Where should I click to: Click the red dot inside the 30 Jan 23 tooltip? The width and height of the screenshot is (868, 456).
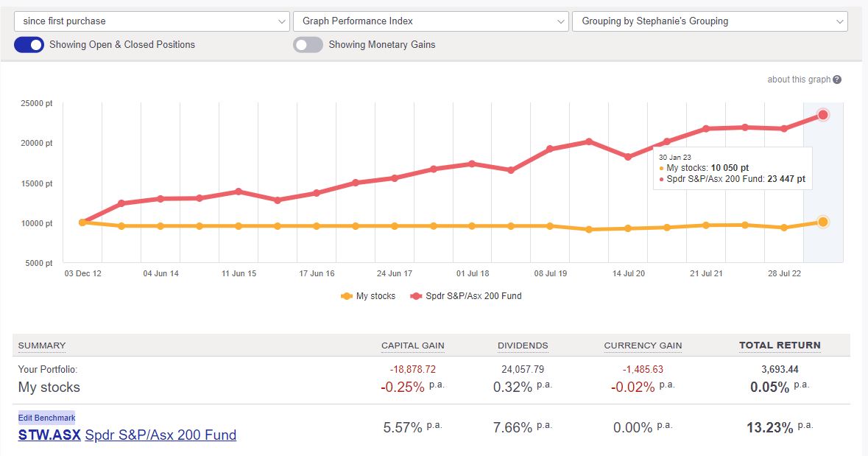660,179
